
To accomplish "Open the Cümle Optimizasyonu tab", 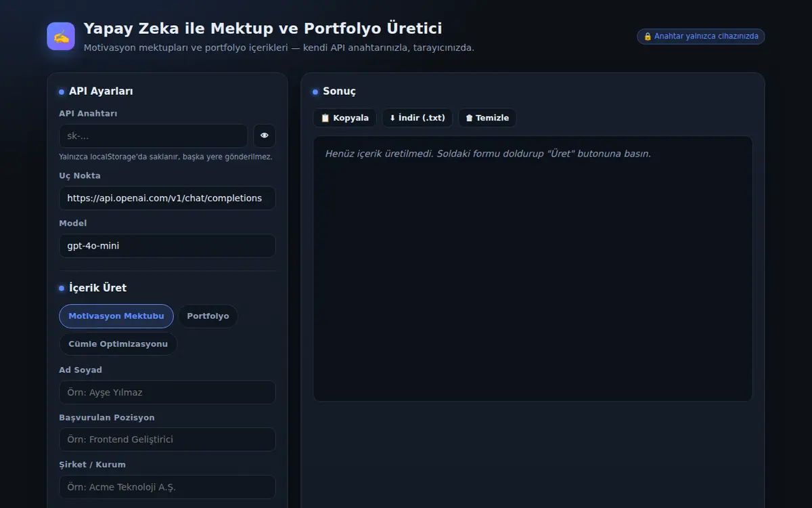I will [x=118, y=344].
